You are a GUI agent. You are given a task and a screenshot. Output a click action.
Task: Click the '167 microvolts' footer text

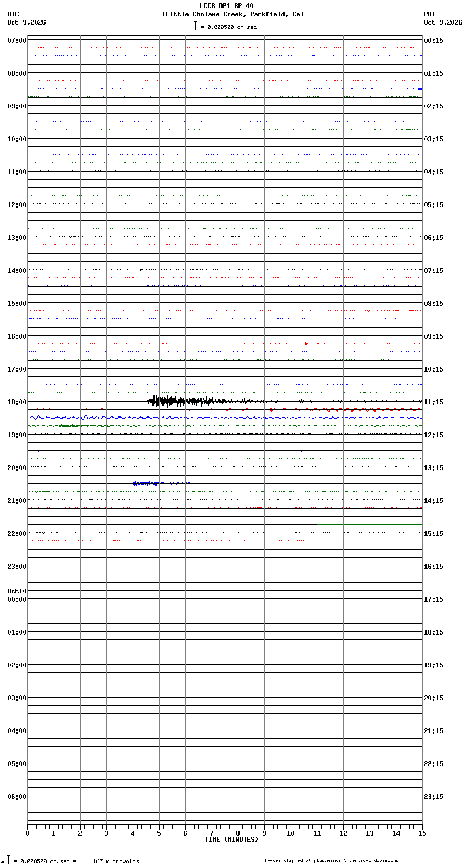pos(116,861)
